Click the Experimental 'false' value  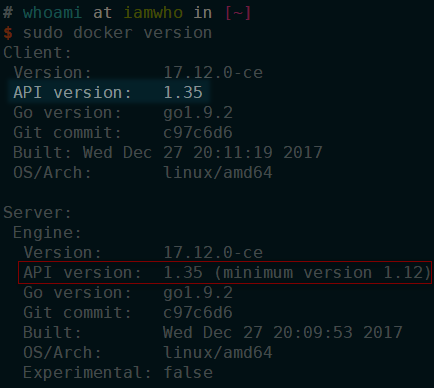click(188, 373)
